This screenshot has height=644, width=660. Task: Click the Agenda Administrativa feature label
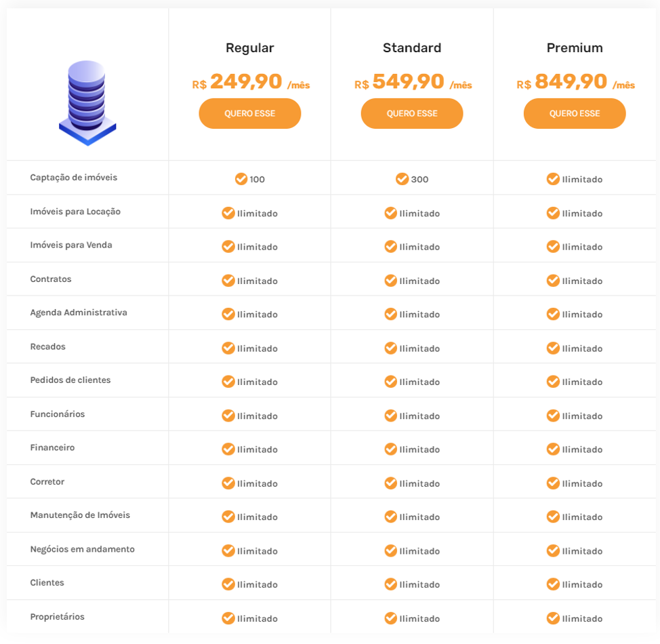click(x=79, y=313)
